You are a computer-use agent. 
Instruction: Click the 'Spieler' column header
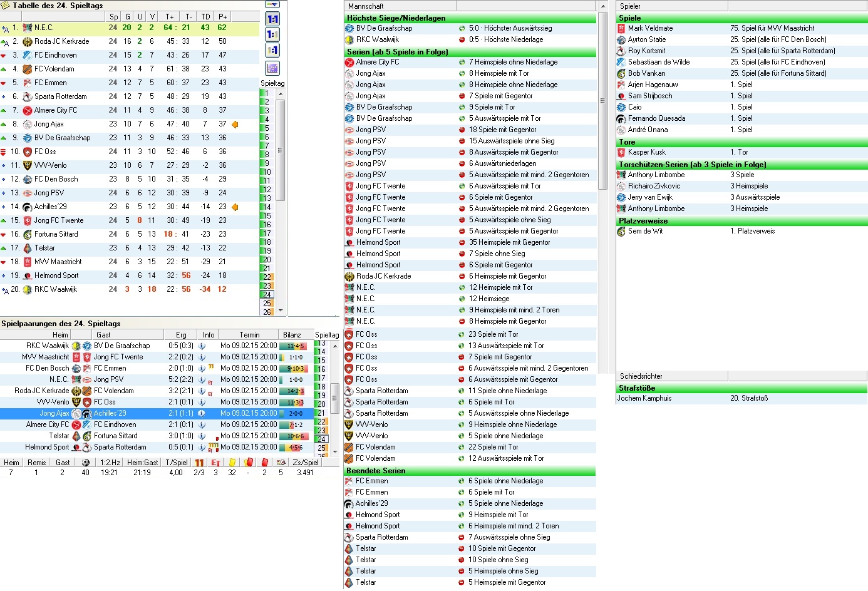tap(672, 6)
